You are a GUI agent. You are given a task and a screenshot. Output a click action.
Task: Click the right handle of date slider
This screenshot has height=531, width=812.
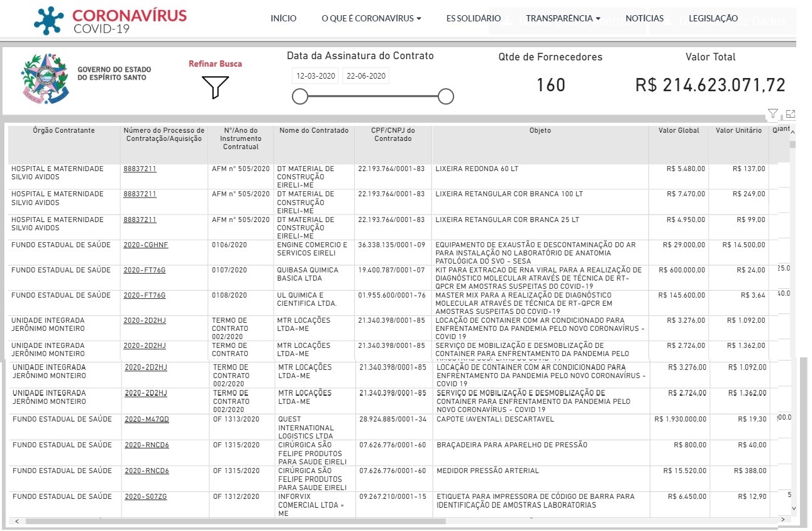click(446, 96)
